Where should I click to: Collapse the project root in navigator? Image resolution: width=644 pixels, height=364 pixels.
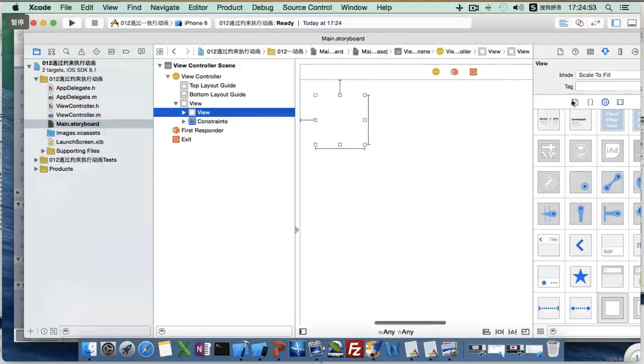point(29,66)
